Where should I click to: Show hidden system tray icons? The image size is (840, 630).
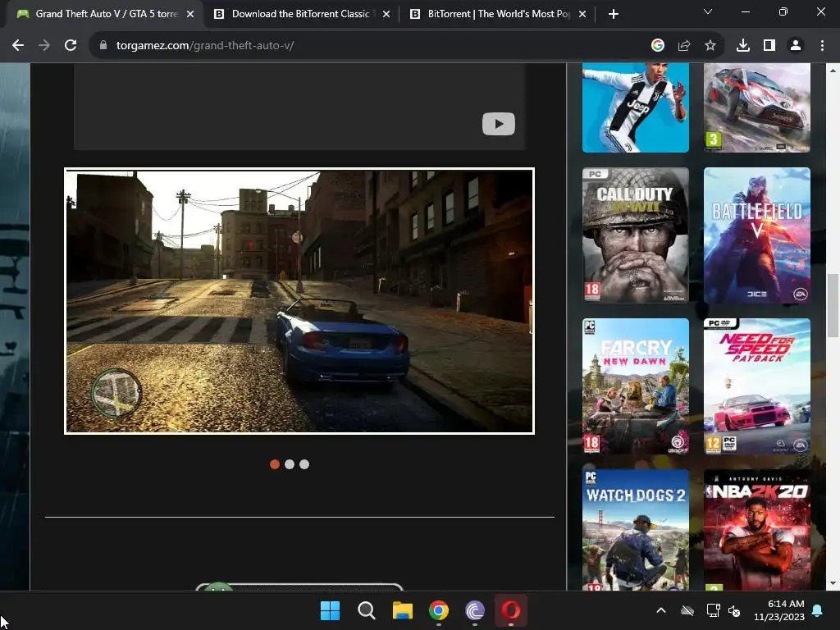pos(661,610)
